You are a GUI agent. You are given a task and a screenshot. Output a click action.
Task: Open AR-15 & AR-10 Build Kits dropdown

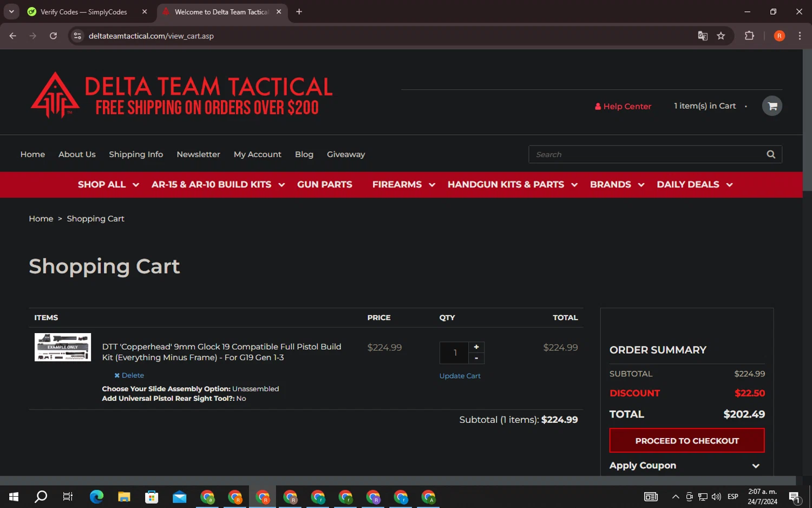pyautogui.click(x=218, y=185)
